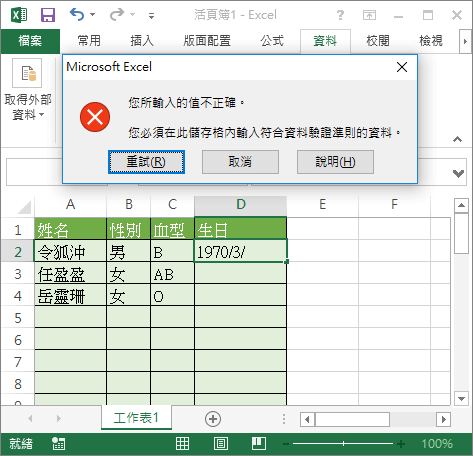Customize the Quick Access Toolbar
Image resolution: width=473 pixels, height=456 pixels.
click(151, 15)
